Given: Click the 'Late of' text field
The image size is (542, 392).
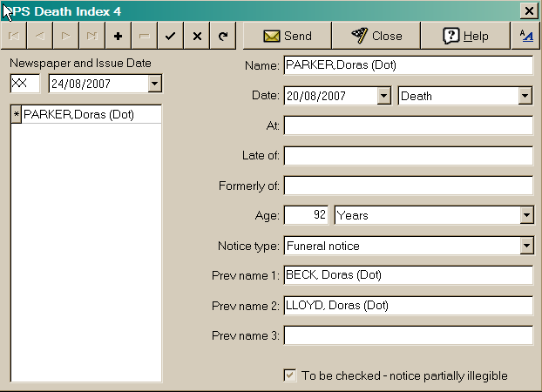Looking at the screenshot, I should click(x=408, y=156).
